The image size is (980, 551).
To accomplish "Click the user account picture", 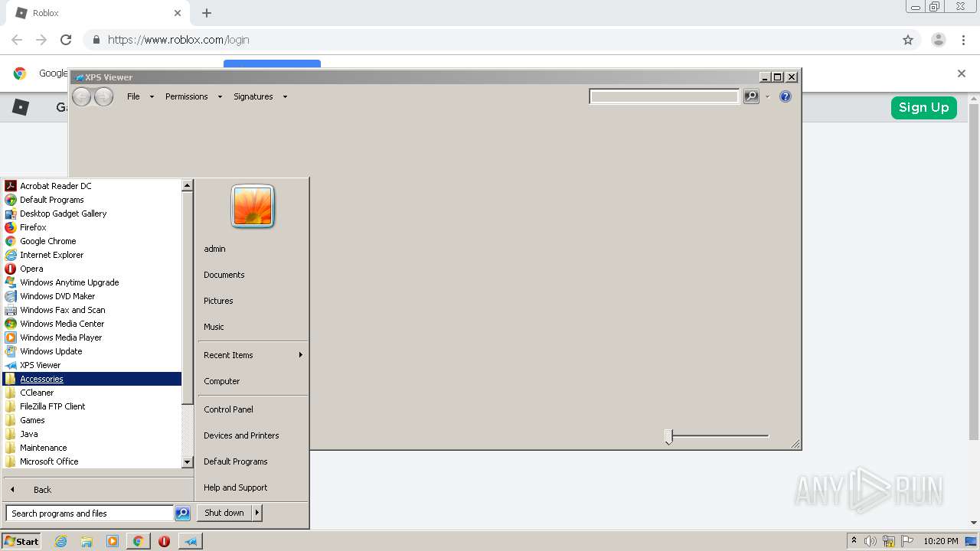I will pyautogui.click(x=253, y=207).
